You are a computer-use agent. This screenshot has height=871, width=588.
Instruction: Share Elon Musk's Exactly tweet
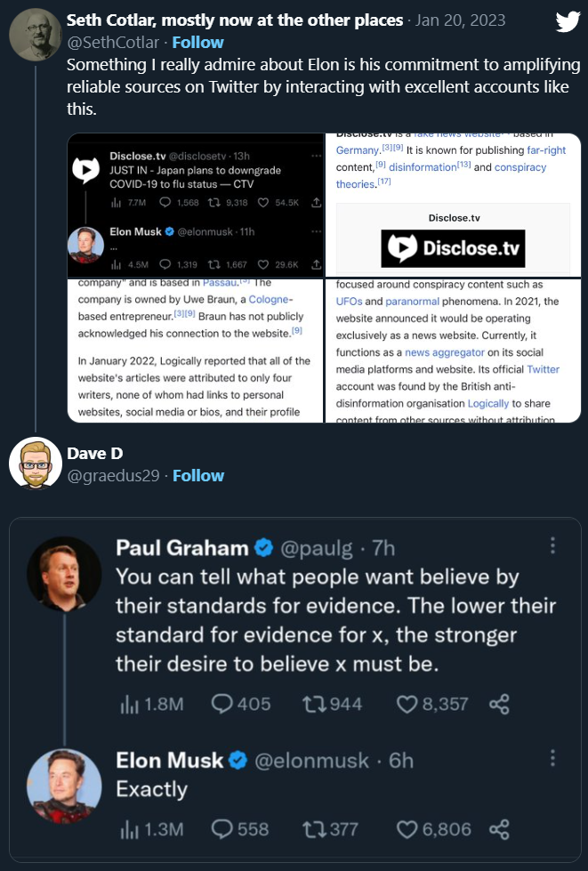pos(499,828)
